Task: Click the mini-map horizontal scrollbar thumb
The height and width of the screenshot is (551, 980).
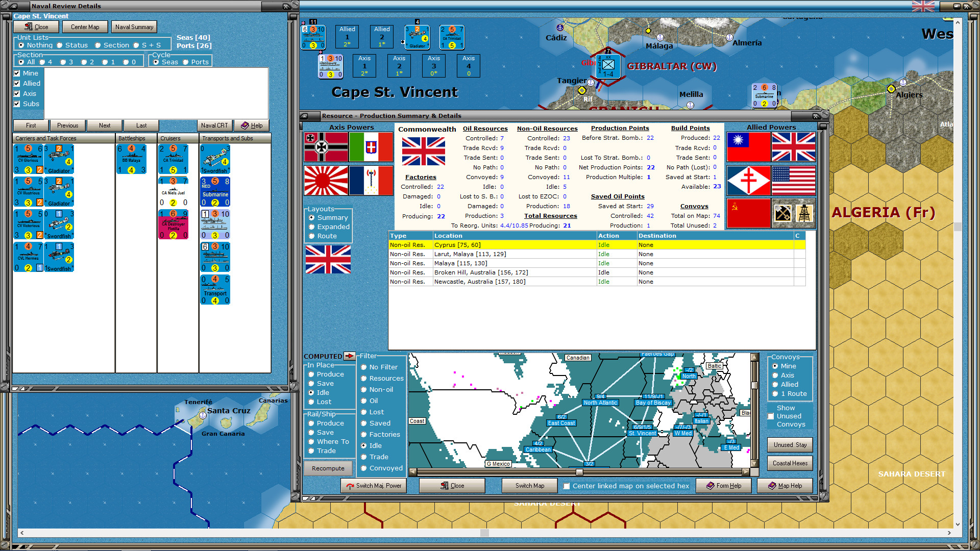Action: point(579,472)
